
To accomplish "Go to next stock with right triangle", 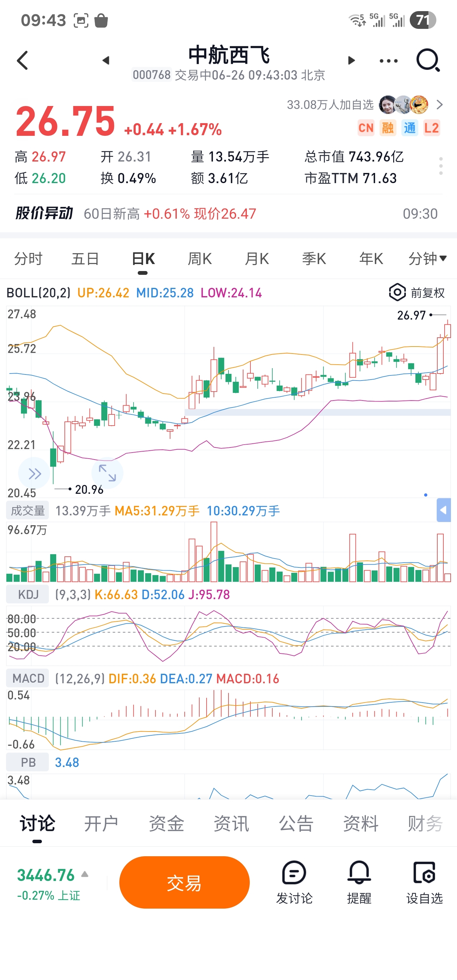I will point(352,60).
